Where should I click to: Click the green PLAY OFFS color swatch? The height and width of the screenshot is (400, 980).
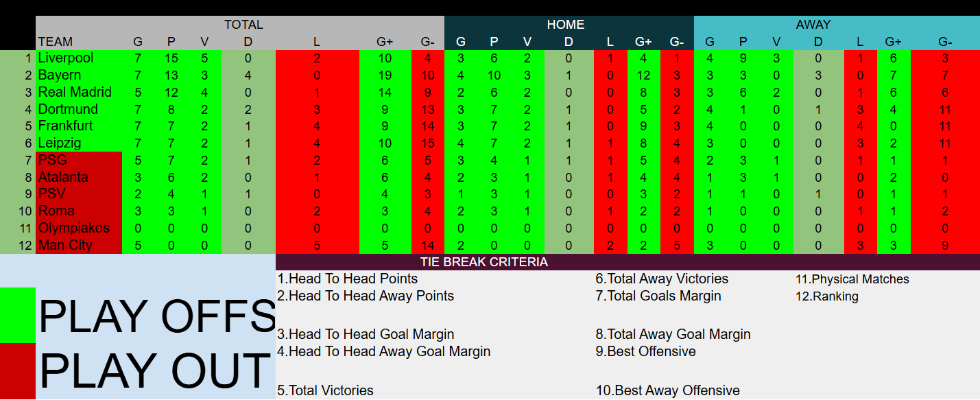(x=18, y=315)
